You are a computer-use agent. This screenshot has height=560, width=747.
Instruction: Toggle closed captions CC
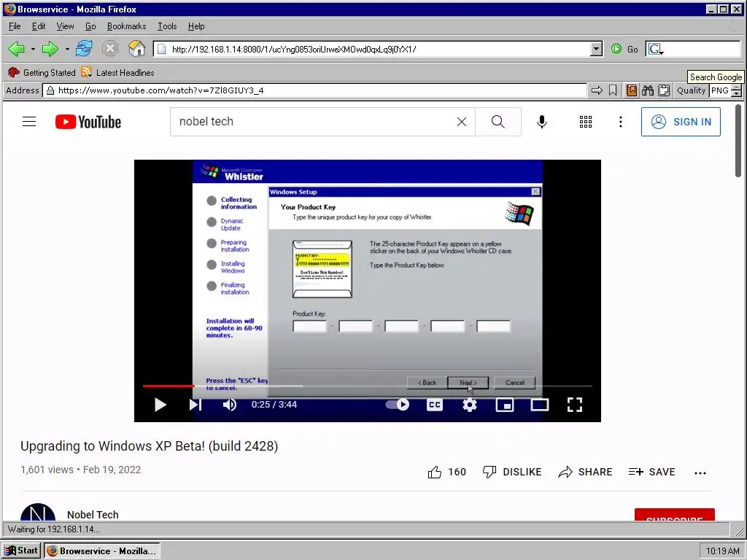point(435,405)
